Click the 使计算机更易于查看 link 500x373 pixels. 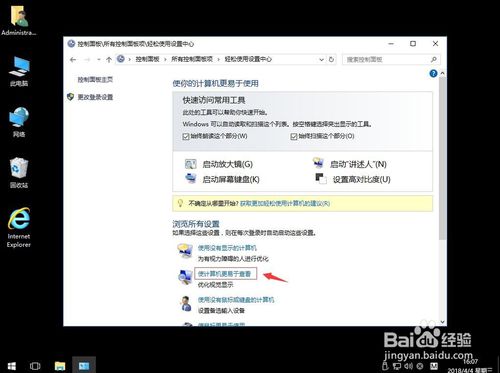[x=224, y=274]
